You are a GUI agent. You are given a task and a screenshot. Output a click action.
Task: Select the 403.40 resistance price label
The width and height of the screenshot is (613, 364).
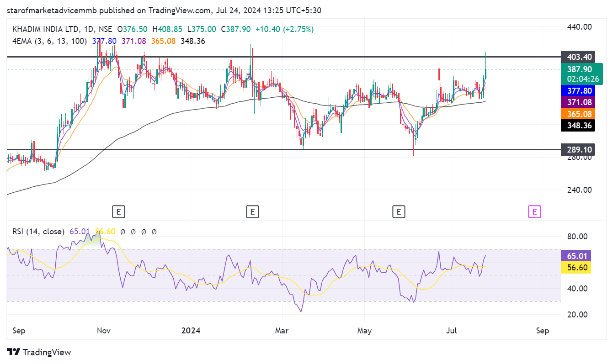pos(578,57)
